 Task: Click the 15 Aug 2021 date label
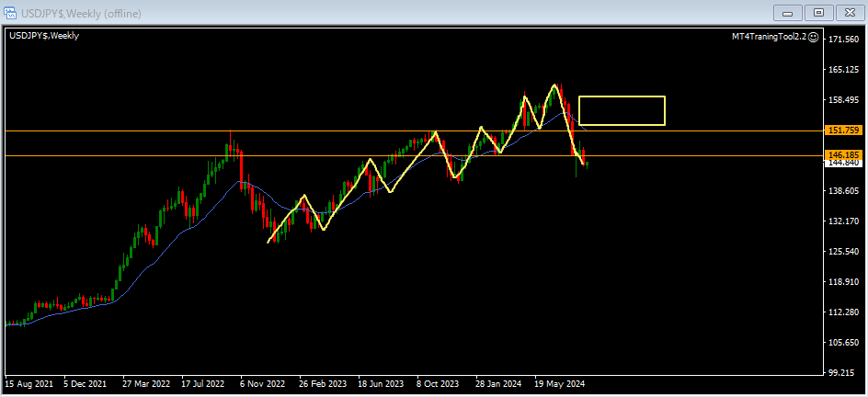click(28, 384)
